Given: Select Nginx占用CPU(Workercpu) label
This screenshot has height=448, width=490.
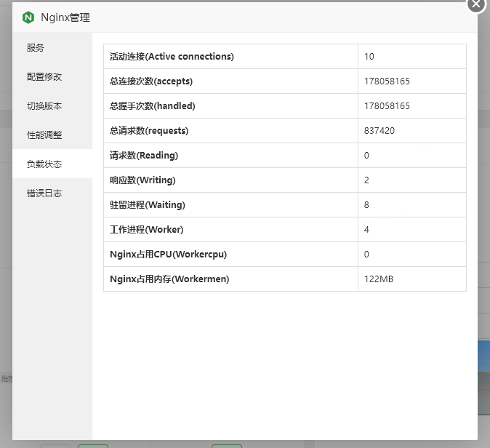Looking at the screenshot, I should coord(168,254).
